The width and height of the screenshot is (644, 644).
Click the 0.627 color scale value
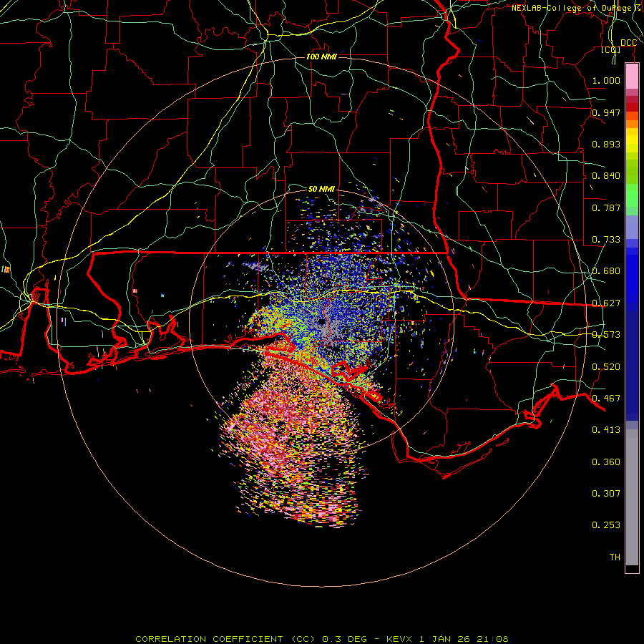tap(606, 303)
